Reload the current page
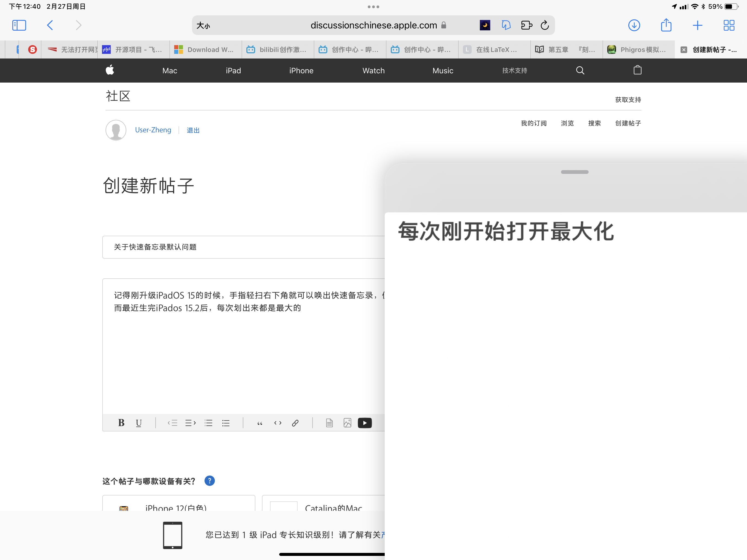This screenshot has width=747, height=560. [545, 25]
